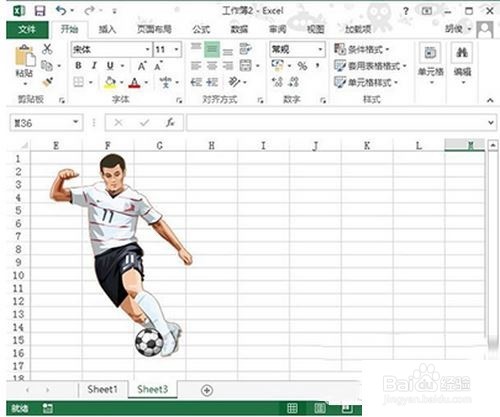Switch to the 页面布局 tab

point(155,30)
